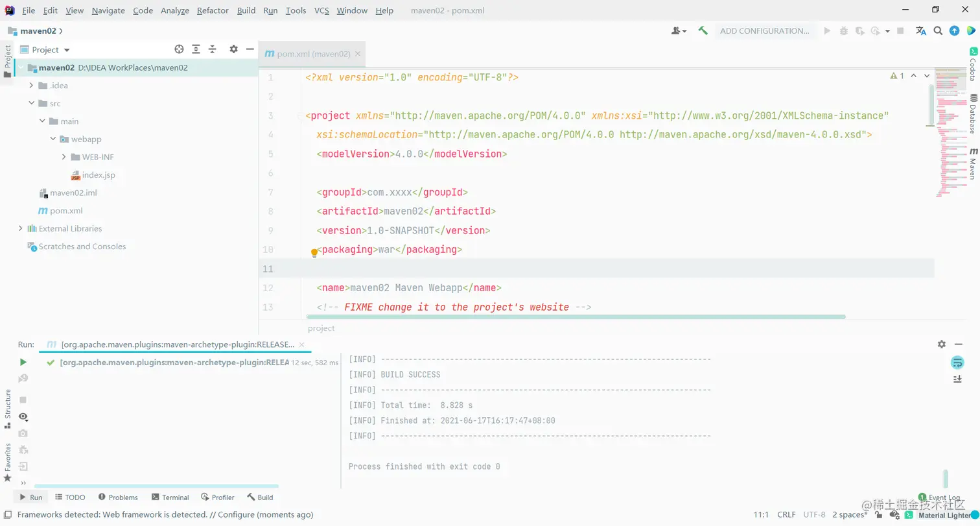Click Collapse All icon in Project panel
This screenshot has width=980, height=526.
212,49
